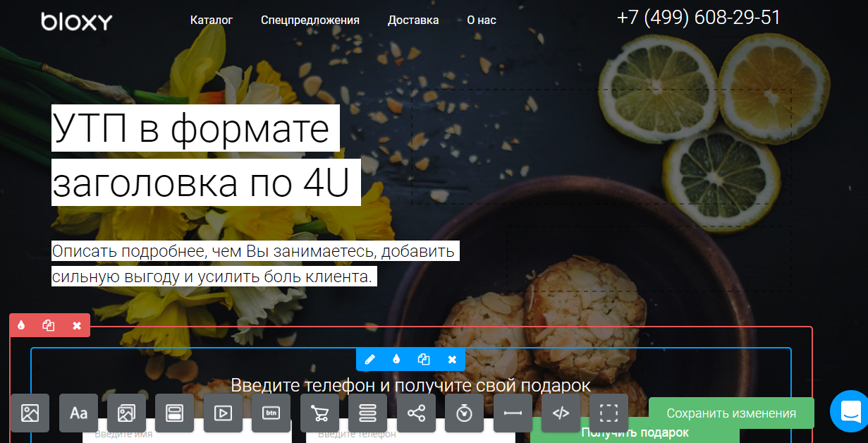
Task: Insert a video player block
Action: point(223,413)
